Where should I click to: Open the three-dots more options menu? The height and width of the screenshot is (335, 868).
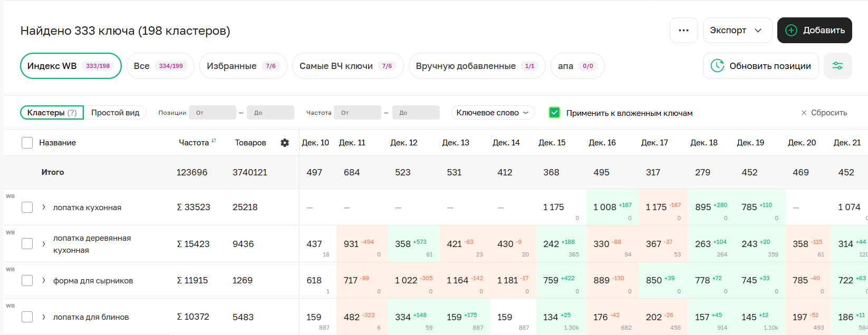coord(683,31)
